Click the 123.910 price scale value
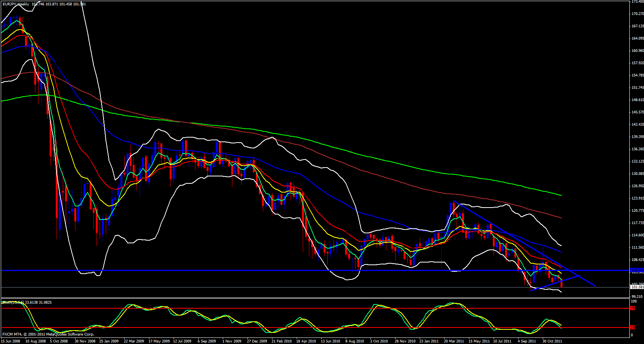The height and width of the screenshot is (344, 644). coord(637,198)
